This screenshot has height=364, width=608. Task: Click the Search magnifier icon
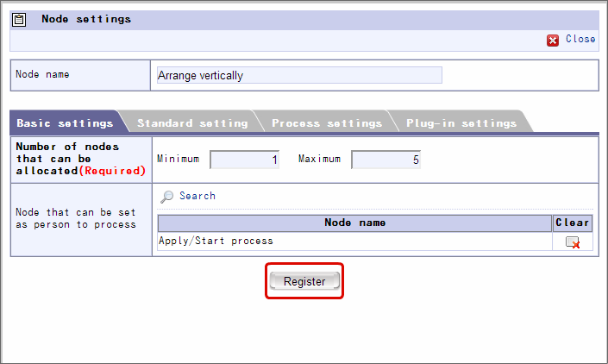166,197
